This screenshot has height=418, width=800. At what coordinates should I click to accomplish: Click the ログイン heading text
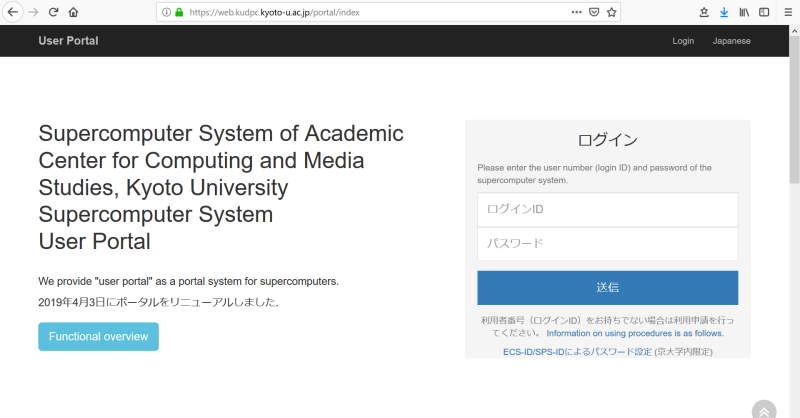click(608, 140)
